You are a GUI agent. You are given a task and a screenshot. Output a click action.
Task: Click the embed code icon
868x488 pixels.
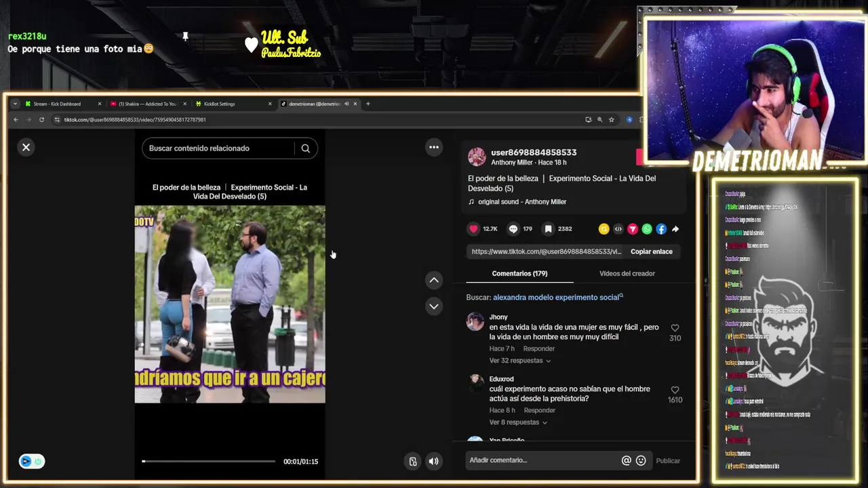click(618, 229)
